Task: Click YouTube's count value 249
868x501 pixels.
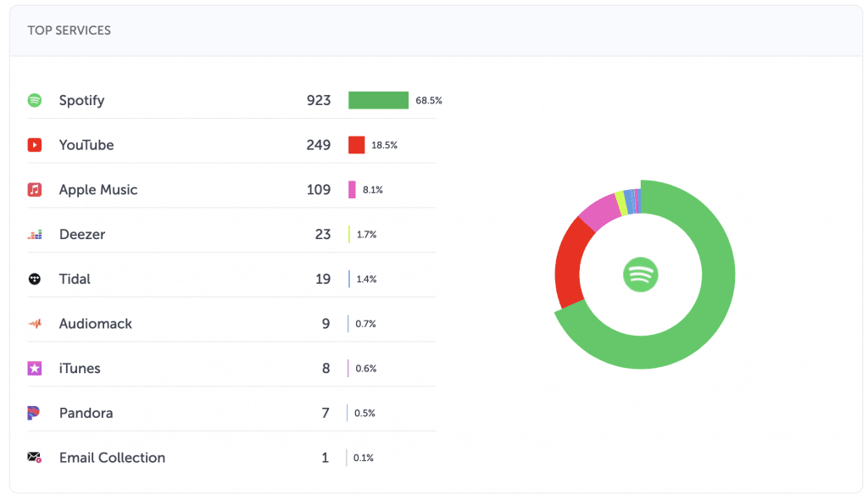Action: click(319, 145)
